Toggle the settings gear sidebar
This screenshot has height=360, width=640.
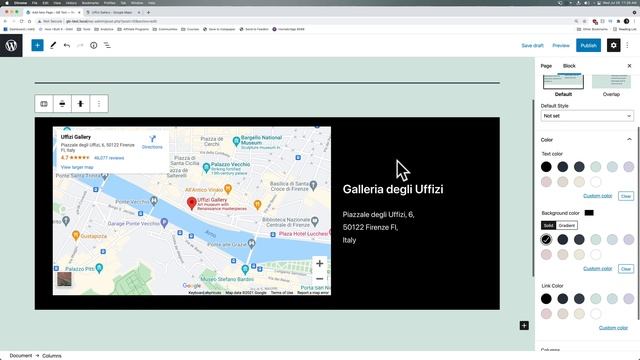tap(613, 45)
